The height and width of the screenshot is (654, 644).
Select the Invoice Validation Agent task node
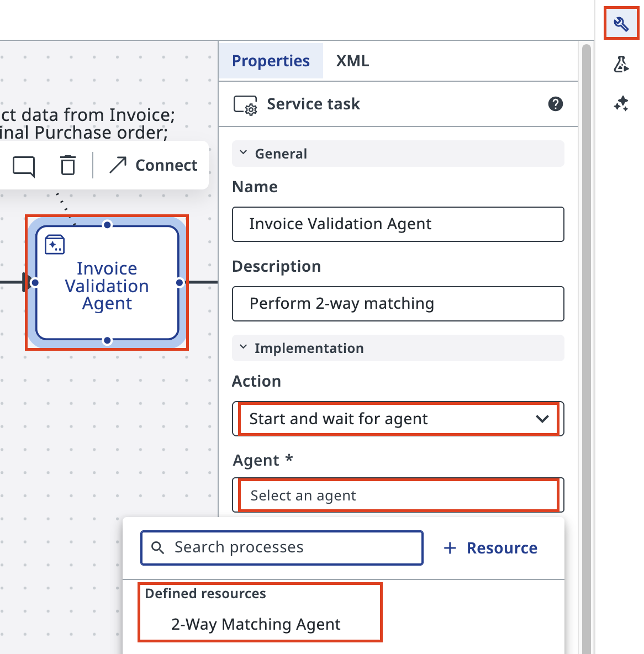point(107,283)
